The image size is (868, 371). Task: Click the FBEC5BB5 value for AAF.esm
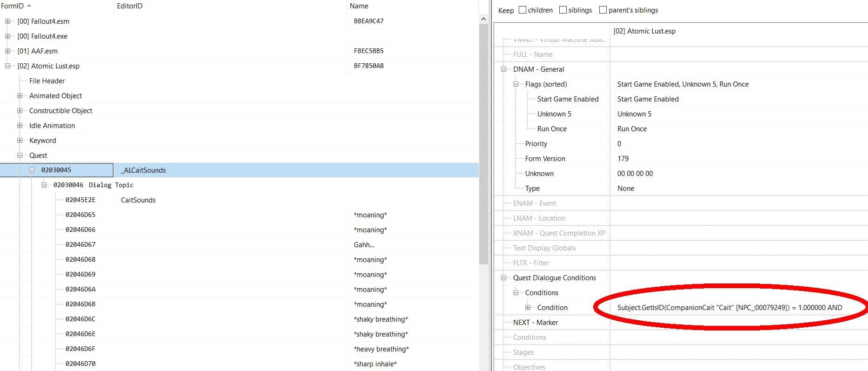[369, 51]
